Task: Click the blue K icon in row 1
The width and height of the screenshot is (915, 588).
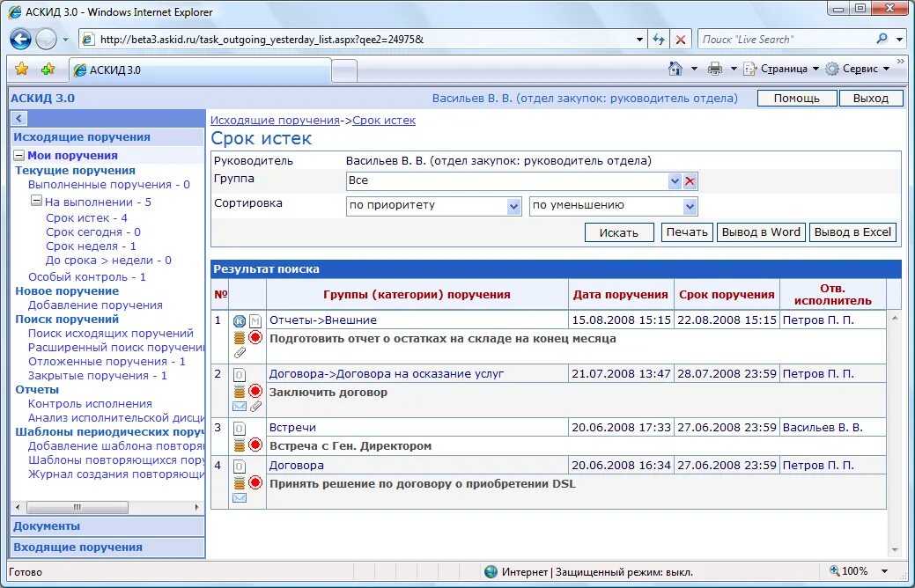Action: [240, 320]
